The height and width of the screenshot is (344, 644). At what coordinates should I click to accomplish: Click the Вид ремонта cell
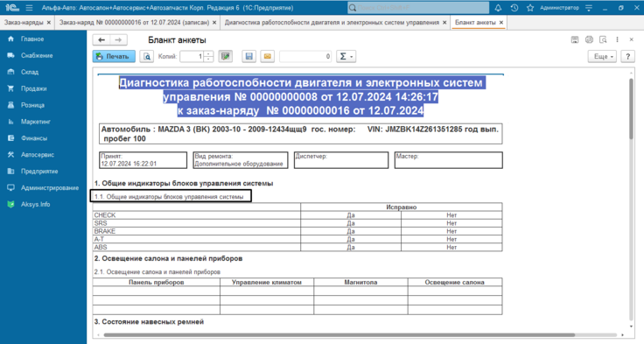pyautogui.click(x=241, y=160)
